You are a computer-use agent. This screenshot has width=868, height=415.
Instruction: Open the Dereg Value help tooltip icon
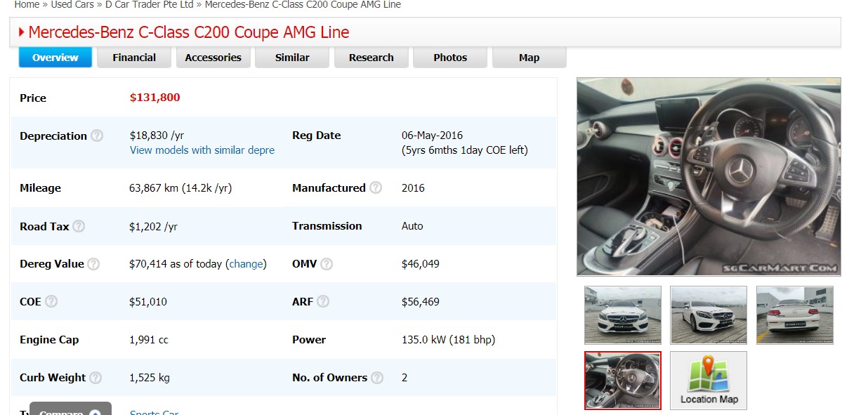93,264
